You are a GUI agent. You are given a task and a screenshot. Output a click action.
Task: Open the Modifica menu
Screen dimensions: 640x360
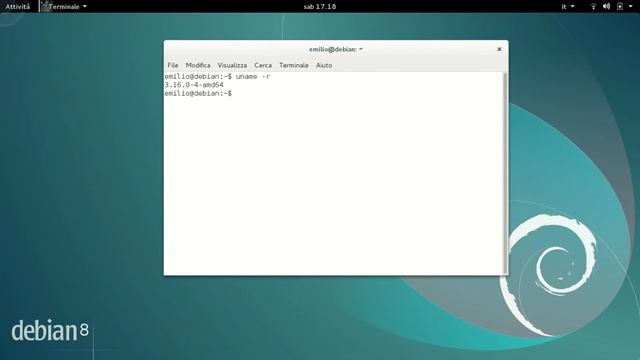198,65
